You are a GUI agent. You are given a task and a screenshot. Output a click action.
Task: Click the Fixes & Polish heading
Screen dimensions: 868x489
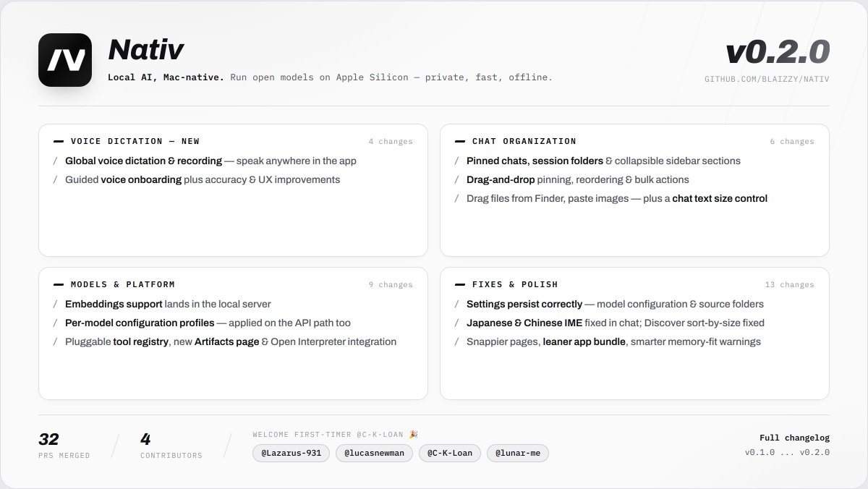pyautogui.click(x=515, y=284)
